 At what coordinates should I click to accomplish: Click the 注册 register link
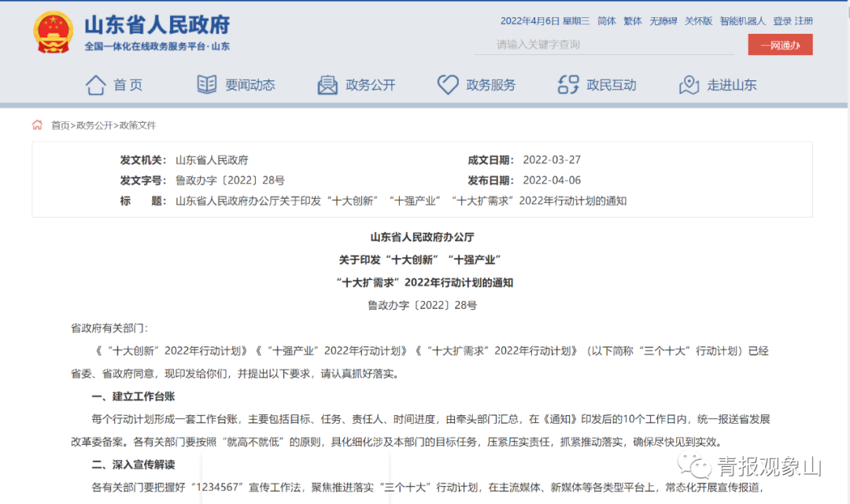[x=804, y=21]
